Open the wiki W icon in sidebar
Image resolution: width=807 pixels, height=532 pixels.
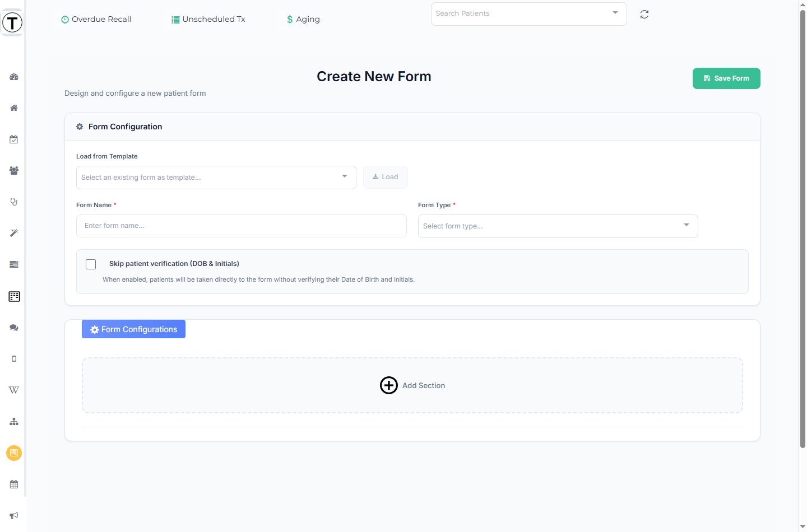pyautogui.click(x=14, y=390)
